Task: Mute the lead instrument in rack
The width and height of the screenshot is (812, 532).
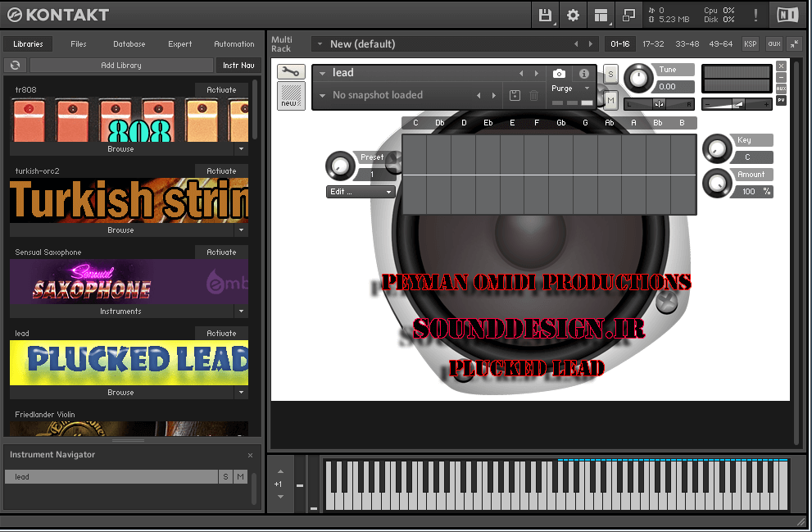Action: tap(611, 100)
